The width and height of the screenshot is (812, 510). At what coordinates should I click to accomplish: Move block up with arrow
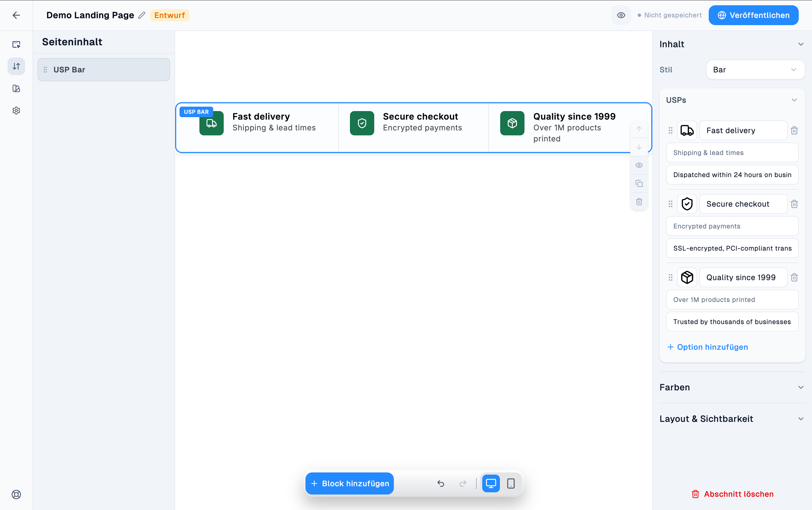639,129
